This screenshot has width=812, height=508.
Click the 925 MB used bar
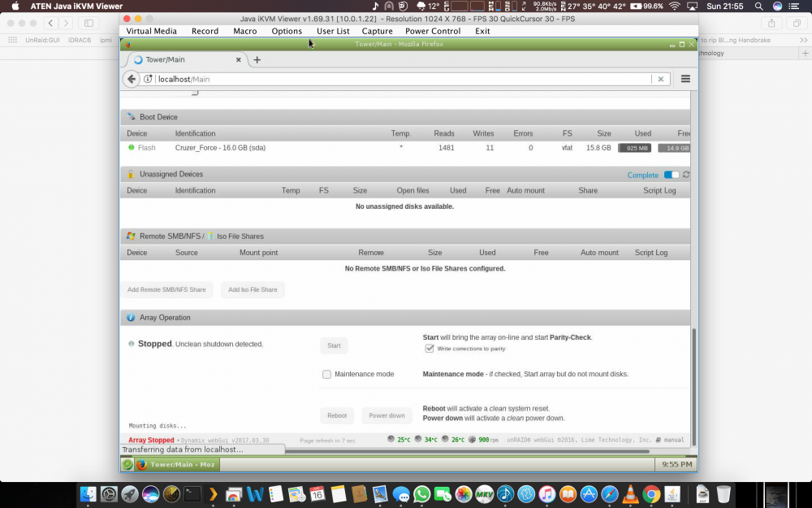point(634,148)
